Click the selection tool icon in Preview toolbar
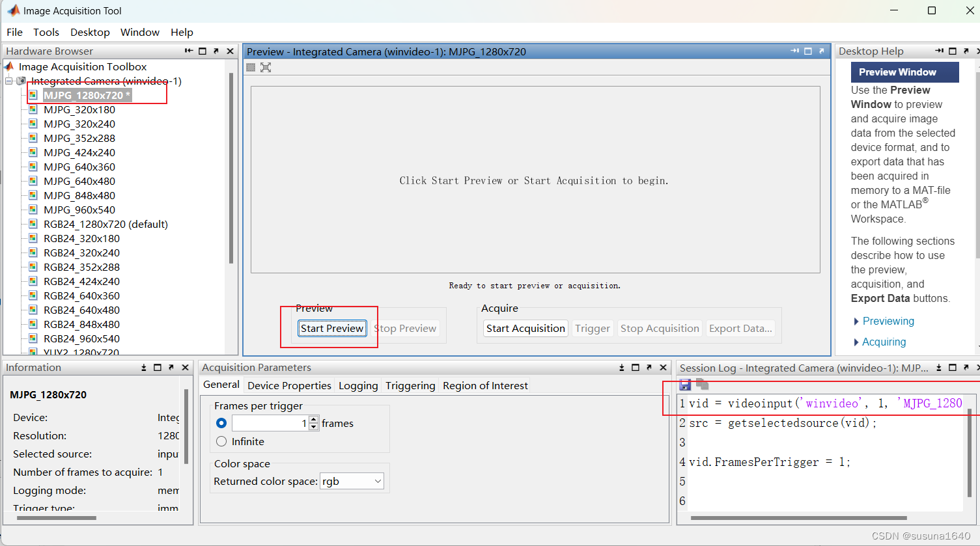The image size is (980, 546). (x=251, y=67)
